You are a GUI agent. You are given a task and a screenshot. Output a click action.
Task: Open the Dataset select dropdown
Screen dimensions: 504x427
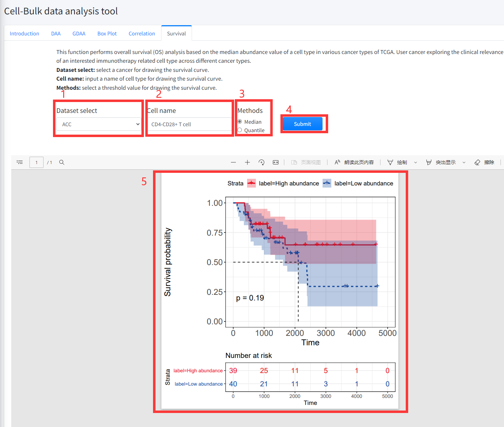point(99,124)
